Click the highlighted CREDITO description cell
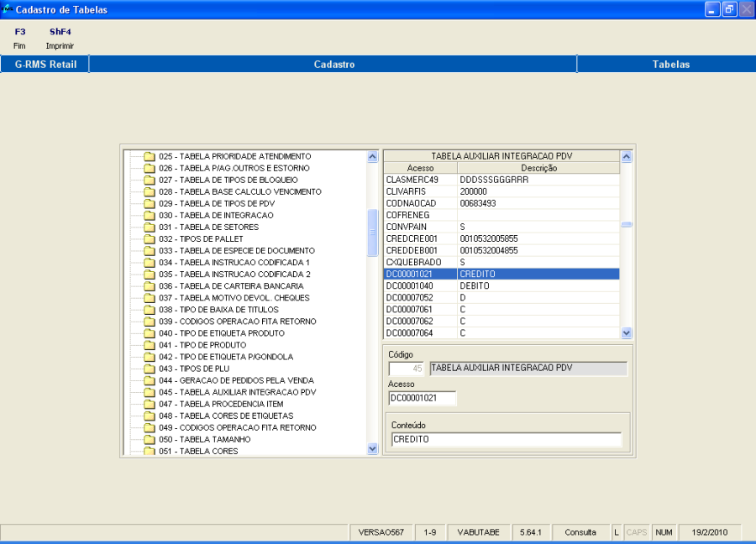 (x=538, y=275)
